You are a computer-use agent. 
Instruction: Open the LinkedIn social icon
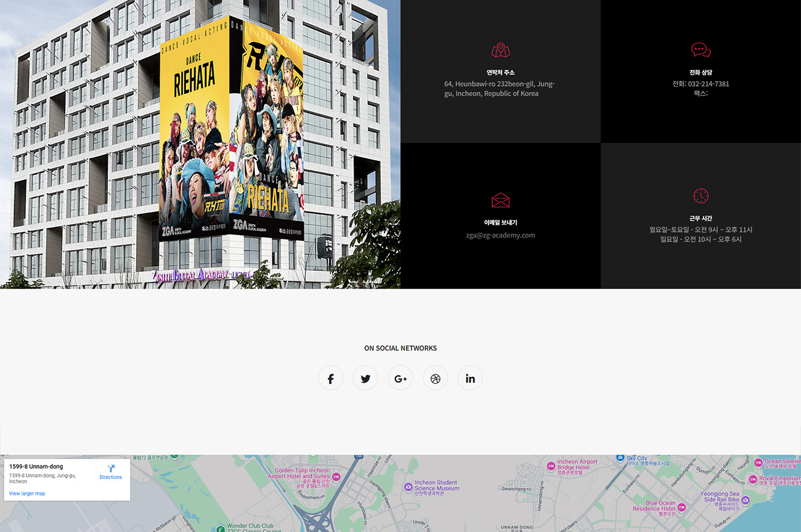click(x=470, y=378)
